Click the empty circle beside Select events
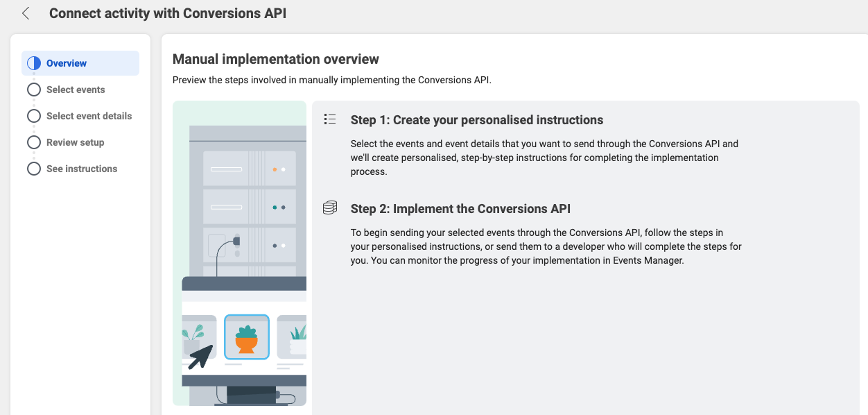Screen dimensions: 868x415 click(x=34, y=90)
